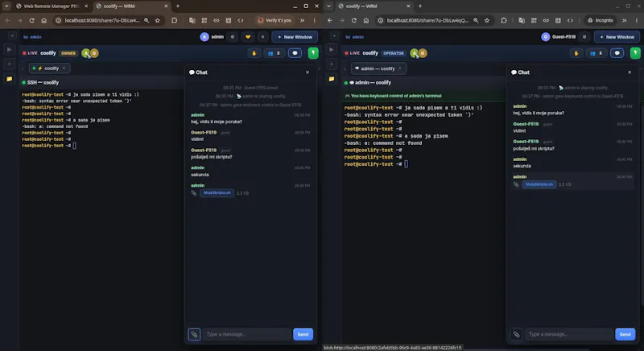Select the admin — coolify tab in right window
Viewport: 644px width, 351px height.
pyautogui.click(x=378, y=68)
